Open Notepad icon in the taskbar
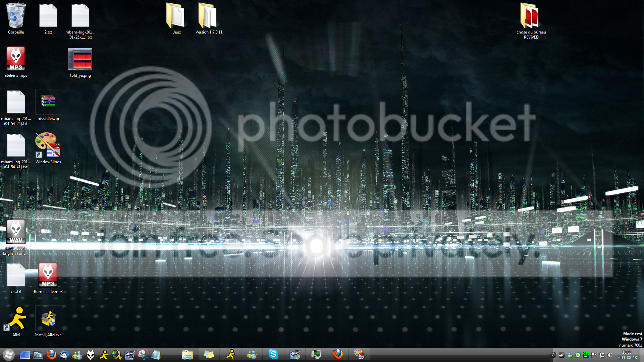Screen dimensions: 644x362 [156, 355]
